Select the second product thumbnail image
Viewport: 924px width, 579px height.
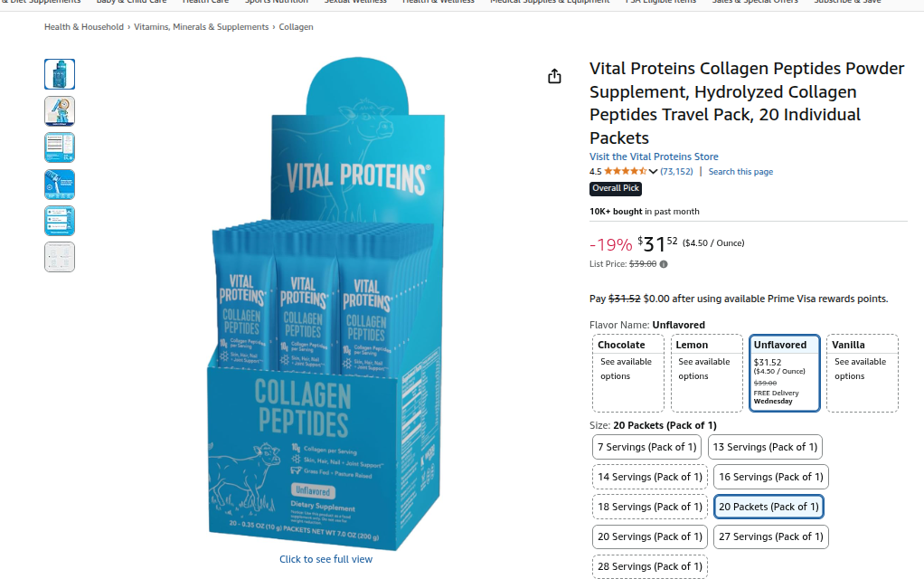[60, 111]
